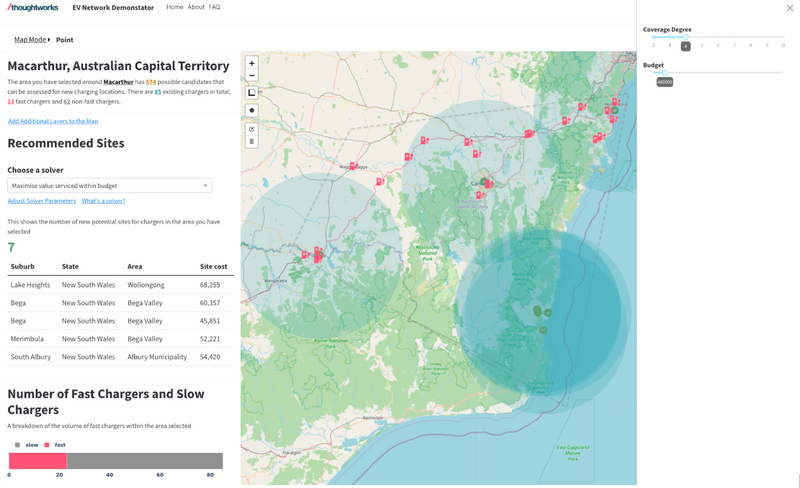Click the edit layers map tool
The height and width of the screenshot is (488, 800).
(252, 129)
